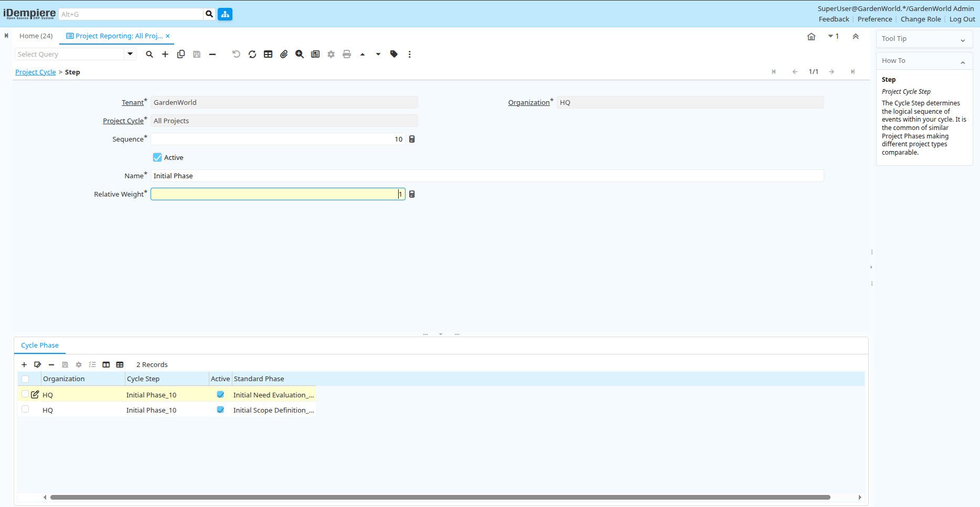Select the Cycle Phase tab

(39, 345)
